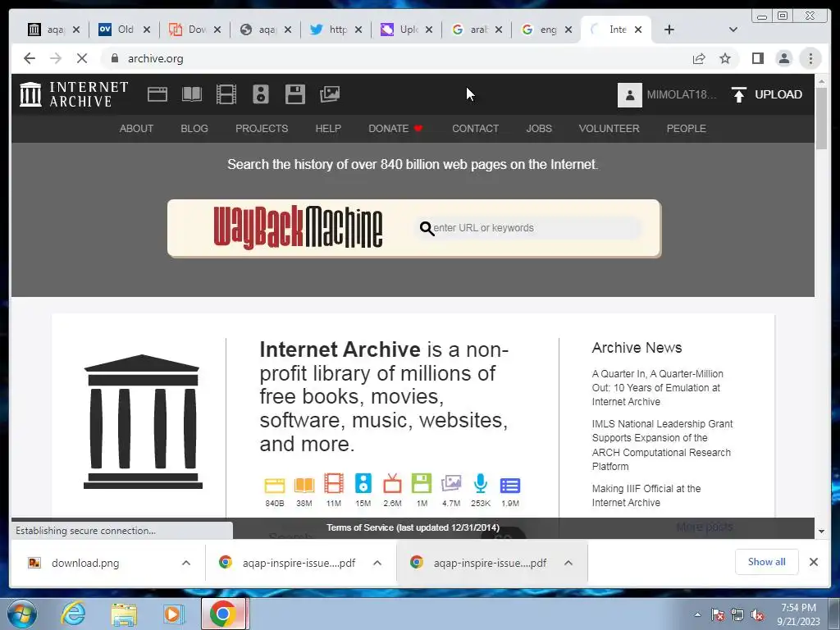Open Chrome three-dot menu
Screen dimensions: 840x630
coord(810,58)
